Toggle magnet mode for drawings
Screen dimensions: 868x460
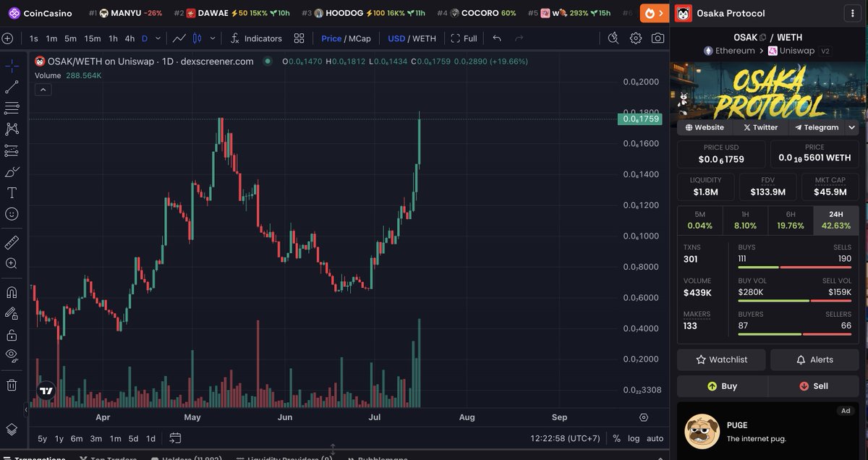click(12, 292)
